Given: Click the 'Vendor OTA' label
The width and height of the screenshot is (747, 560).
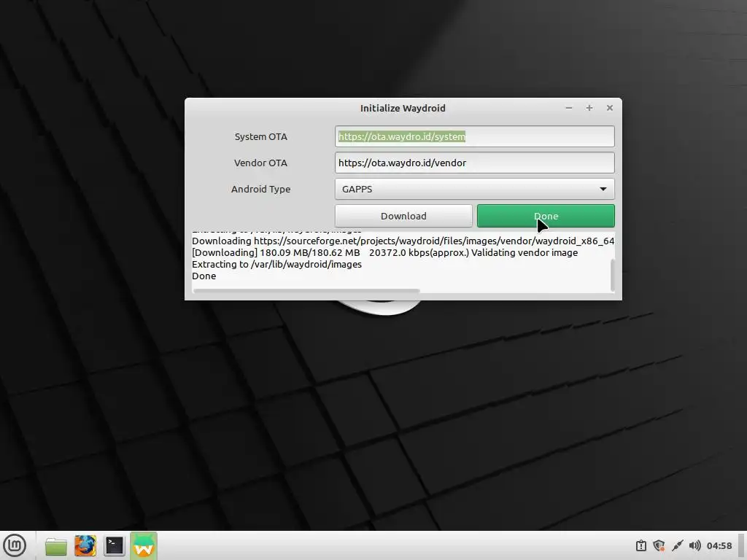Looking at the screenshot, I should [x=260, y=163].
